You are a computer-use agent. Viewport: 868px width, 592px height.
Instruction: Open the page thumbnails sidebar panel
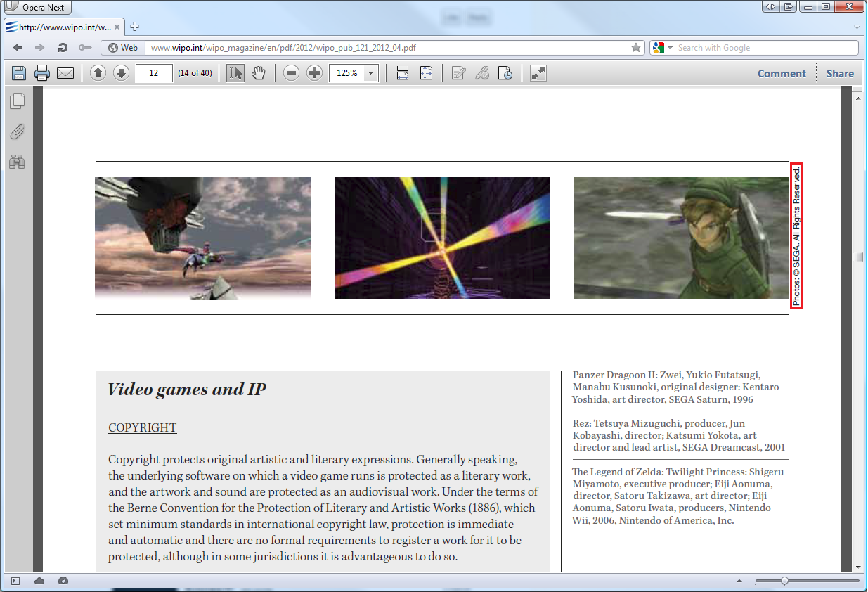tap(17, 101)
